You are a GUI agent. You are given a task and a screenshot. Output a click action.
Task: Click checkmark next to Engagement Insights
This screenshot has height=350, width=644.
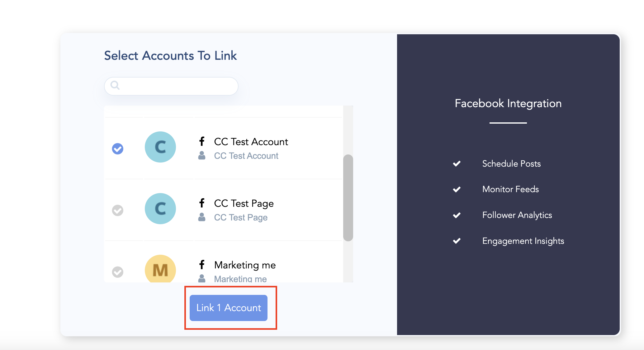457,241
